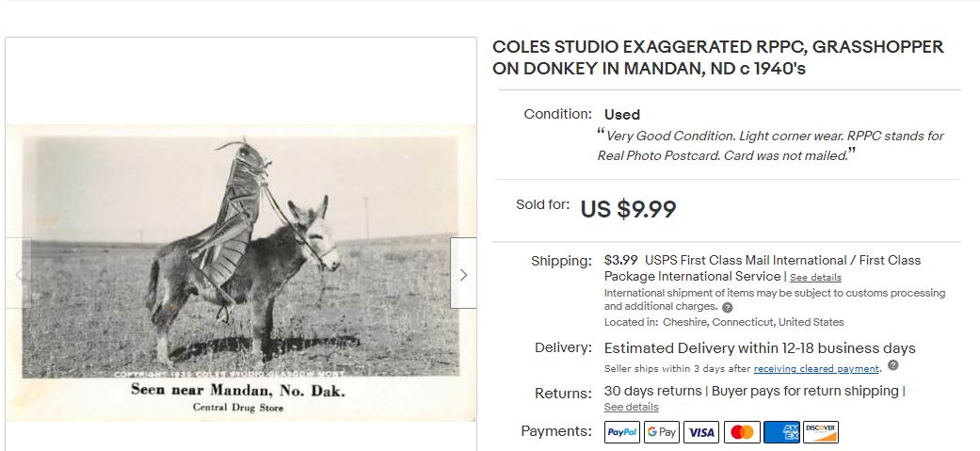Select the Mastercard logo icon
Screen dimensions: 980x451
(x=742, y=432)
